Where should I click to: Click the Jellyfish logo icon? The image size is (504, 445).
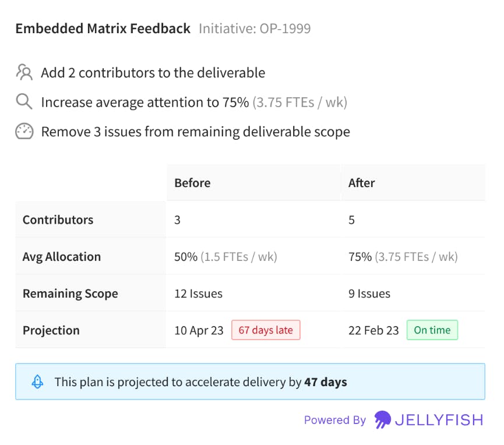point(383,419)
